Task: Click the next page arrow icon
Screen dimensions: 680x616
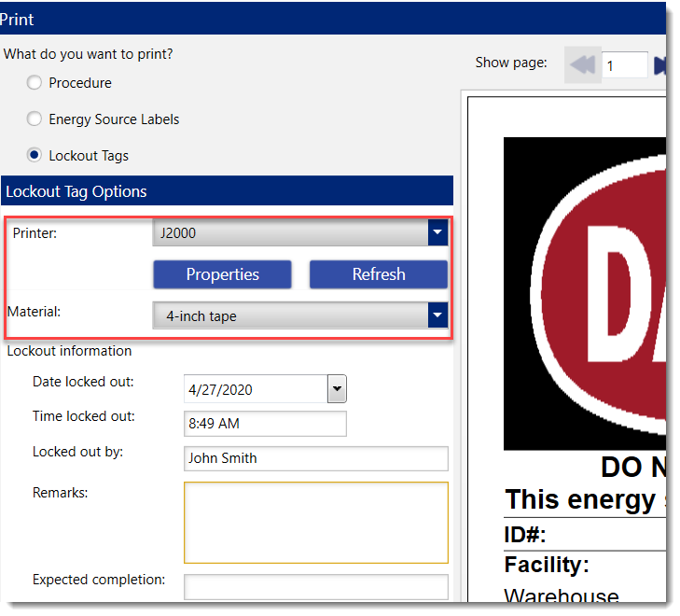Action: point(659,65)
